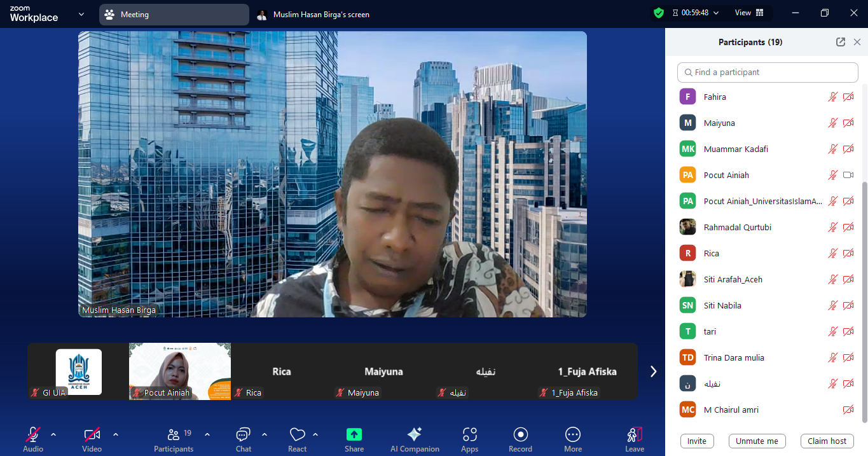This screenshot has height=456, width=868.
Task: Expand chat options arrow
Action: click(265, 435)
